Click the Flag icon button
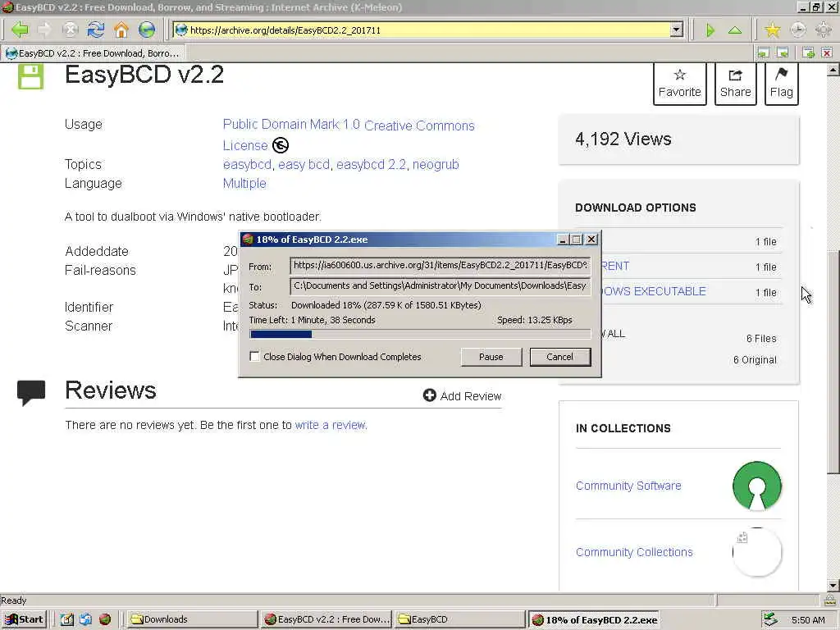The image size is (840, 630). [781, 83]
